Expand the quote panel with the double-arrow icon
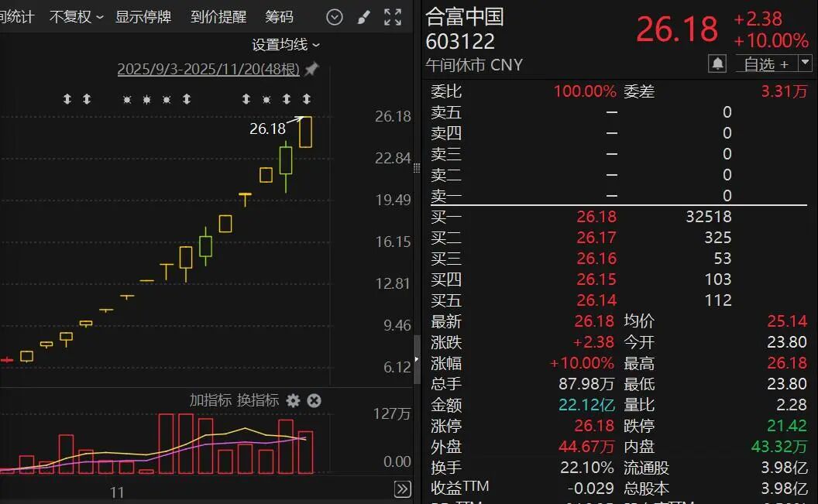 (x=402, y=489)
